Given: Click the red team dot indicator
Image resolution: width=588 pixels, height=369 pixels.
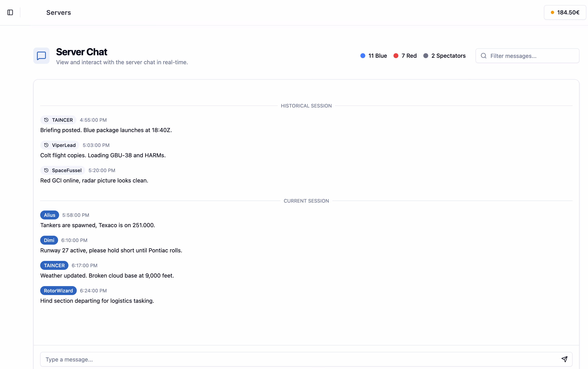Looking at the screenshot, I should click(396, 56).
